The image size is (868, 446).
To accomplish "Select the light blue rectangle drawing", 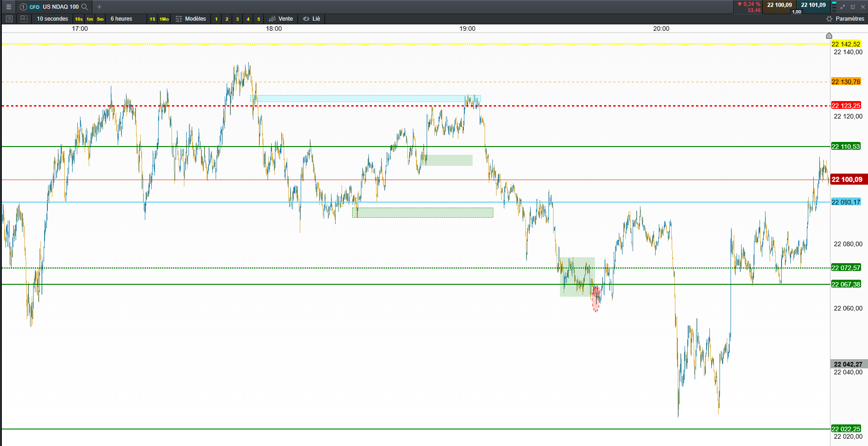I will pos(365,98).
